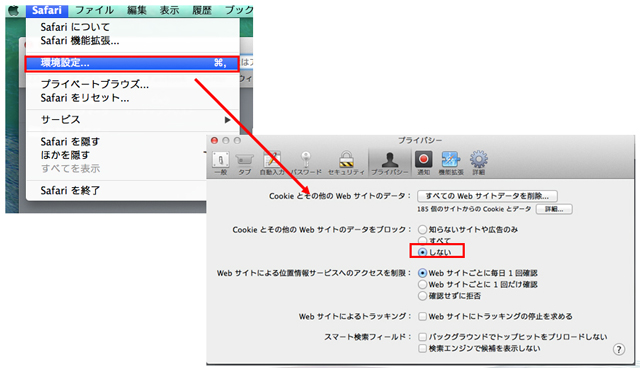Viewport: 640px width, 368px height.
Task: Open the 自動入力 (AutoFill) preferences icon
Action: (x=272, y=163)
